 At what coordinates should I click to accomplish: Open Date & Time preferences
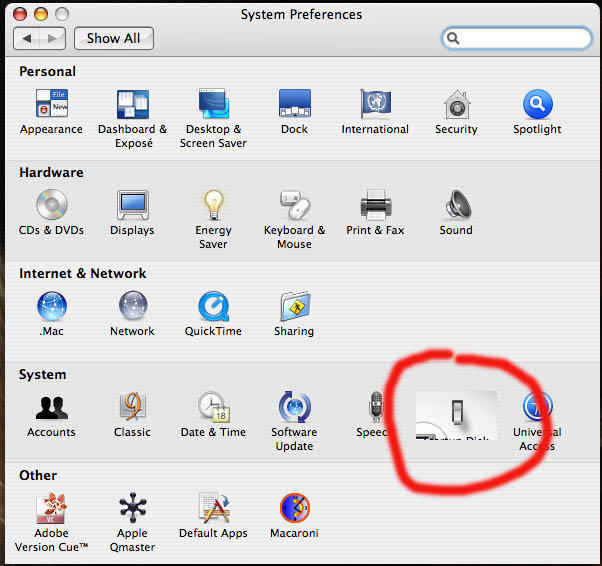[213, 407]
